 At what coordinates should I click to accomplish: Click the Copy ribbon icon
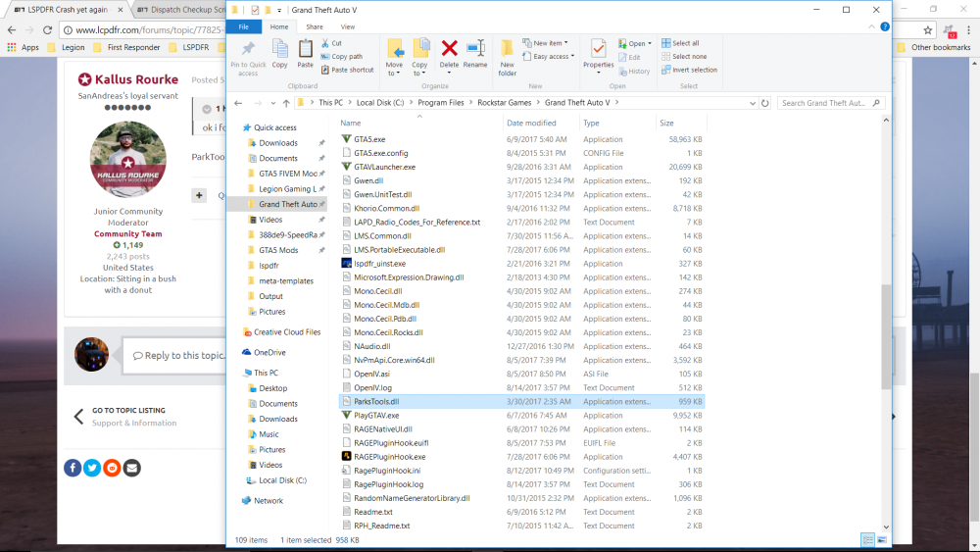pyautogui.click(x=280, y=49)
